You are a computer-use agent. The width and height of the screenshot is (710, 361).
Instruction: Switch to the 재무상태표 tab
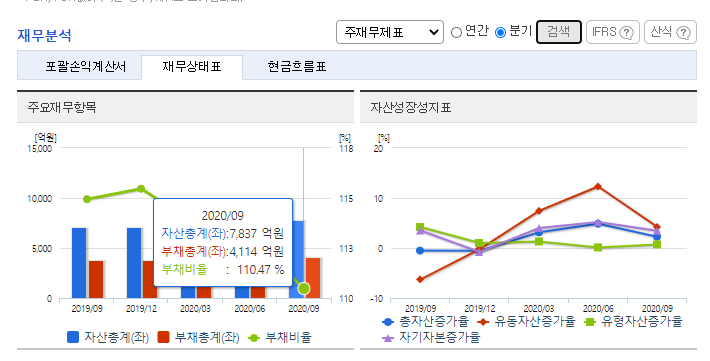[x=192, y=67]
